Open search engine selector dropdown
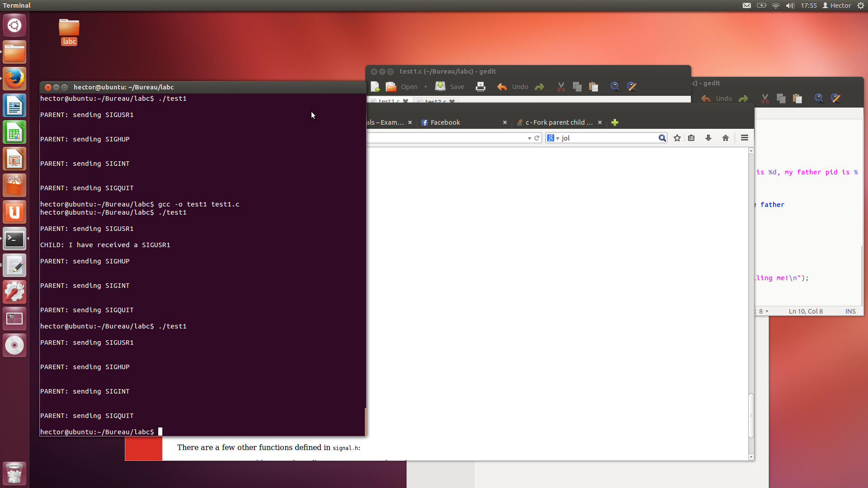868x488 pixels. coord(553,138)
